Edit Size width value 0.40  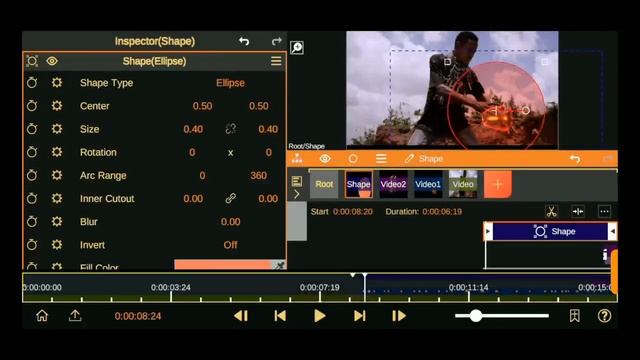click(x=193, y=129)
